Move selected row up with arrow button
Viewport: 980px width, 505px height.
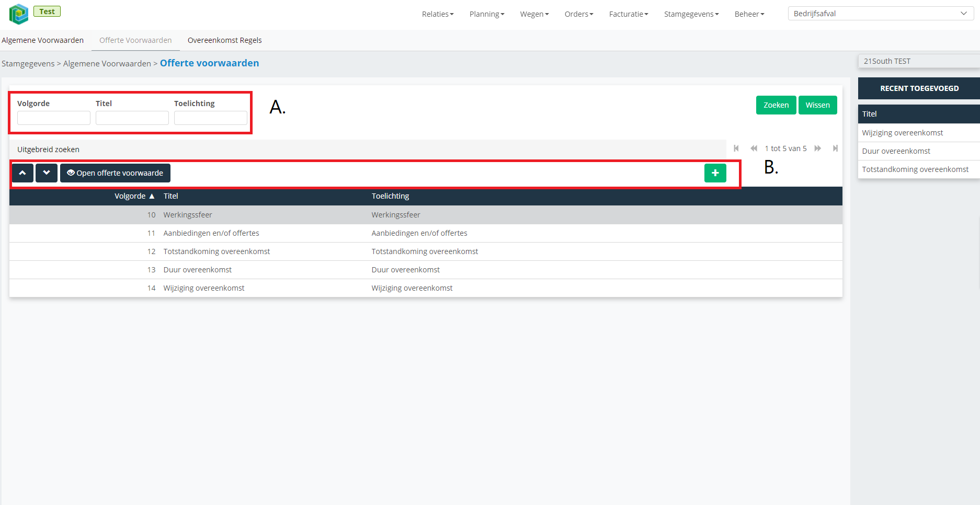pos(22,173)
